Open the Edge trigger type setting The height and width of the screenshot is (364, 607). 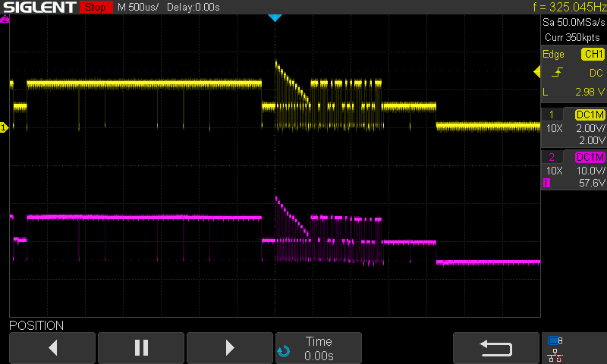[553, 55]
